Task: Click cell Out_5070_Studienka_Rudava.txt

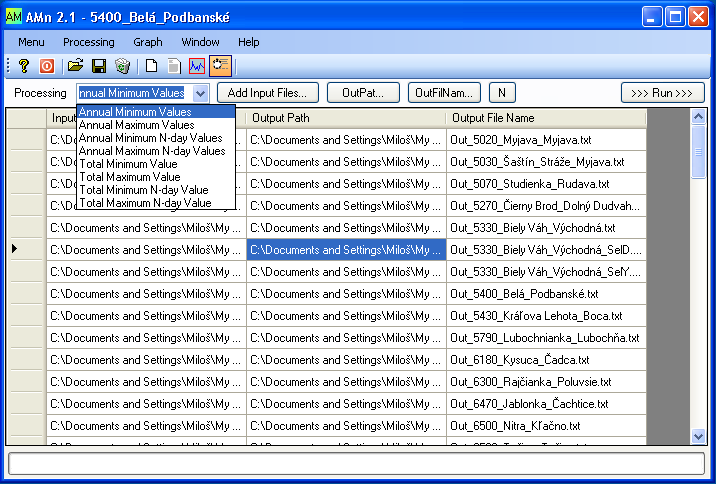Action: 546,184
